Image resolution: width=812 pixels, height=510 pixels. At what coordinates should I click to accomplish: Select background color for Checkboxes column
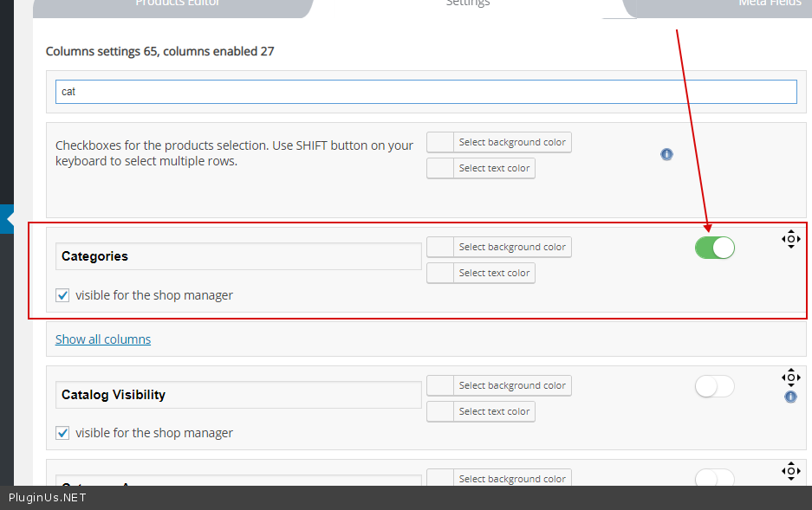tap(499, 142)
